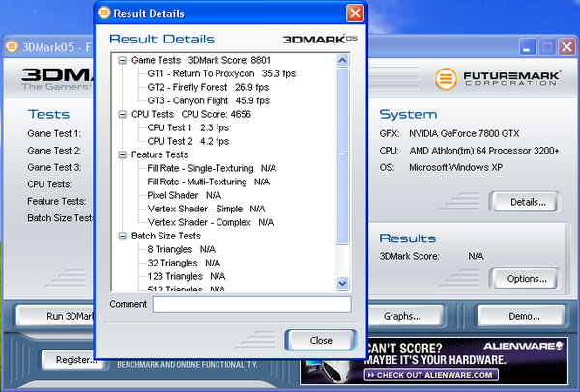Select Vertex Shader - Simple row
The width and height of the screenshot is (580, 392).
[206, 209]
